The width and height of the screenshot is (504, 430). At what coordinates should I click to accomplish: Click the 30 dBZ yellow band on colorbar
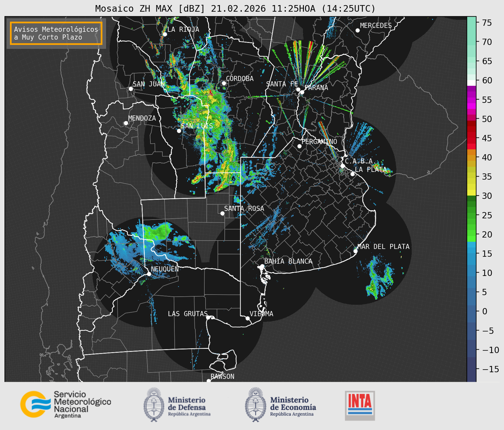(x=471, y=193)
